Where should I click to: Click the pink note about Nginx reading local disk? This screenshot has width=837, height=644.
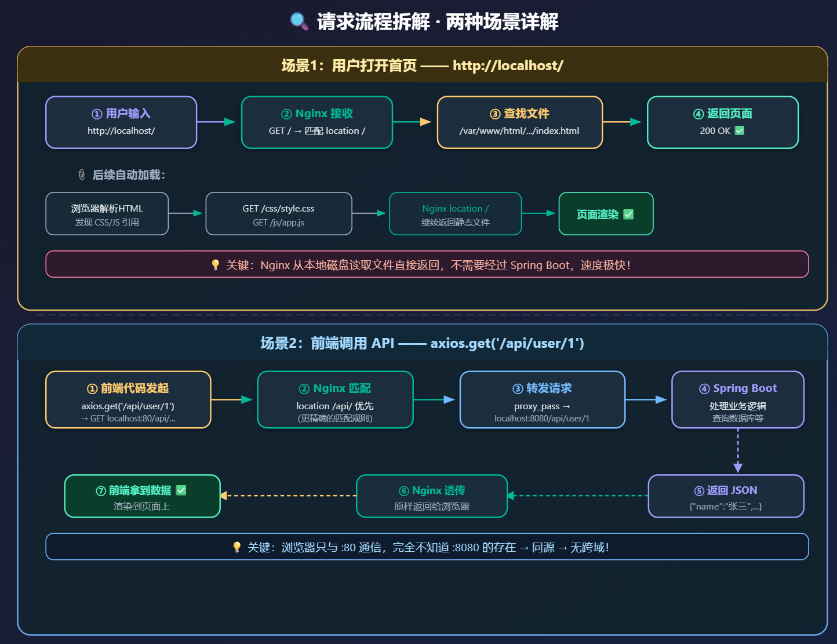coord(427,264)
